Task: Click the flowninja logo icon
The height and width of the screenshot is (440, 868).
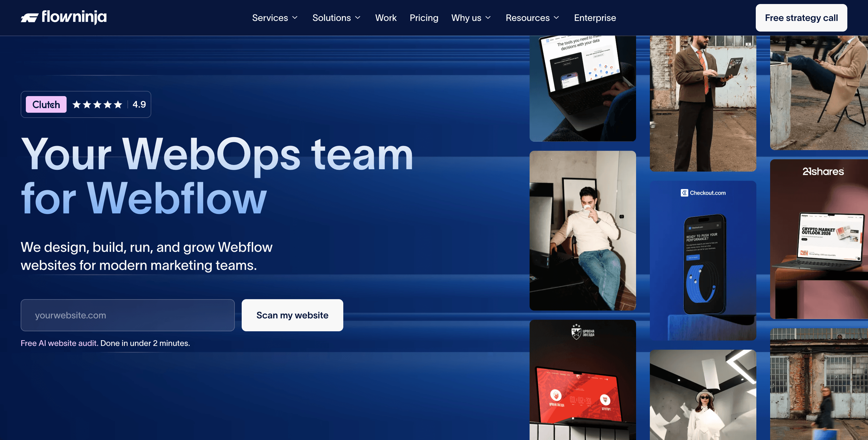Action: (x=29, y=17)
